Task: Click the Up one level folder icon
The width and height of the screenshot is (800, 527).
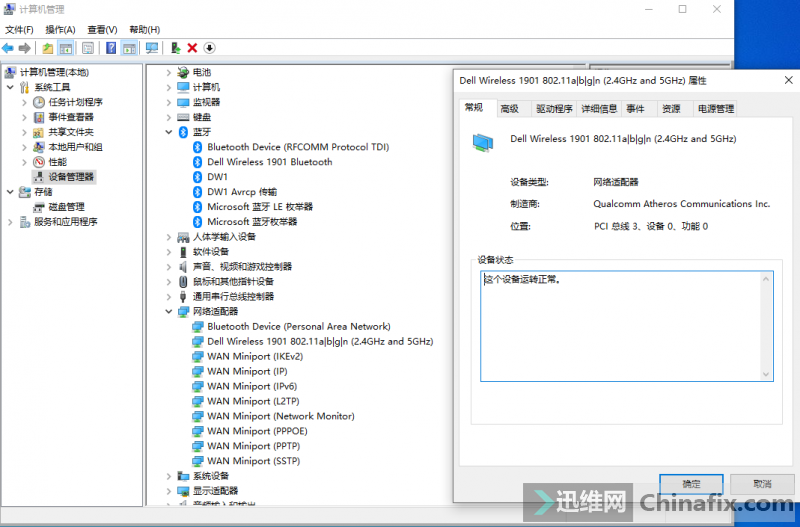Action: (47, 48)
